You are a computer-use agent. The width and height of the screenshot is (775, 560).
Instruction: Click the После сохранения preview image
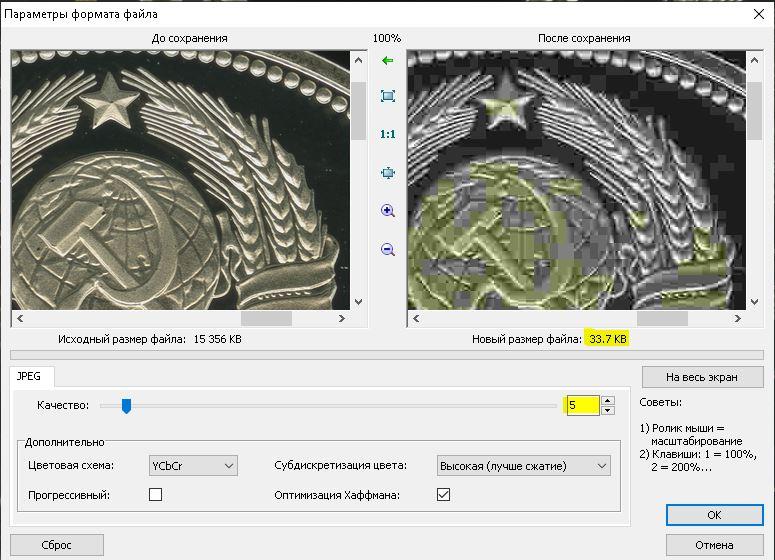click(x=576, y=180)
